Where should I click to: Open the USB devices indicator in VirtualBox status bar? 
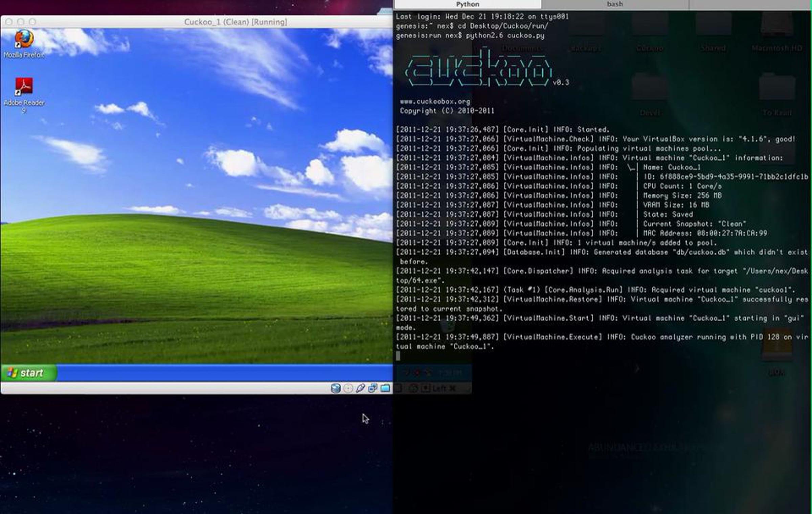(x=360, y=388)
